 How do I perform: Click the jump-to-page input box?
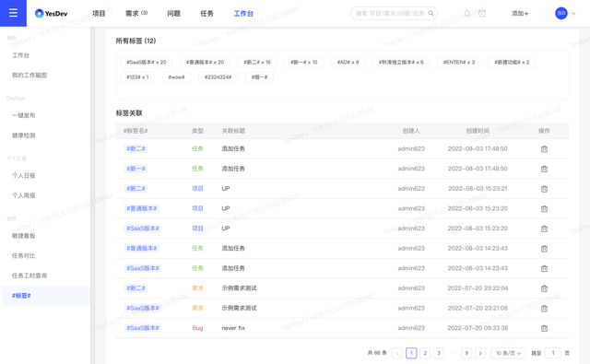[x=553, y=353]
